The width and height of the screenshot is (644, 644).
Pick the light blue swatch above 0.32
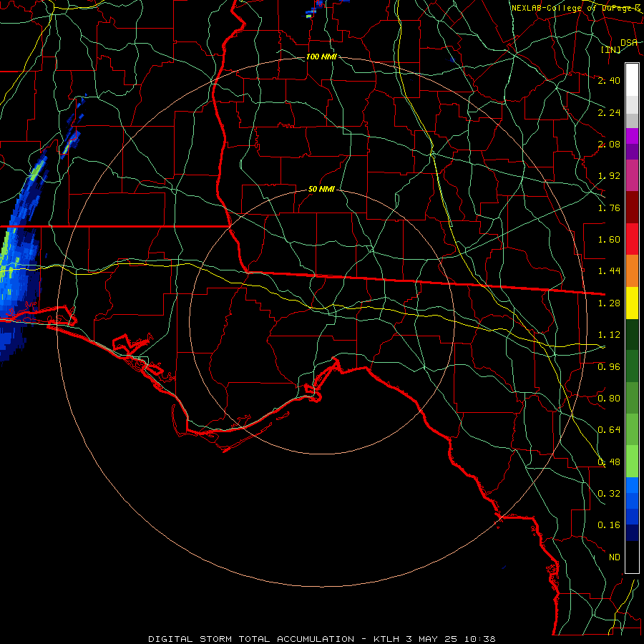632,485
